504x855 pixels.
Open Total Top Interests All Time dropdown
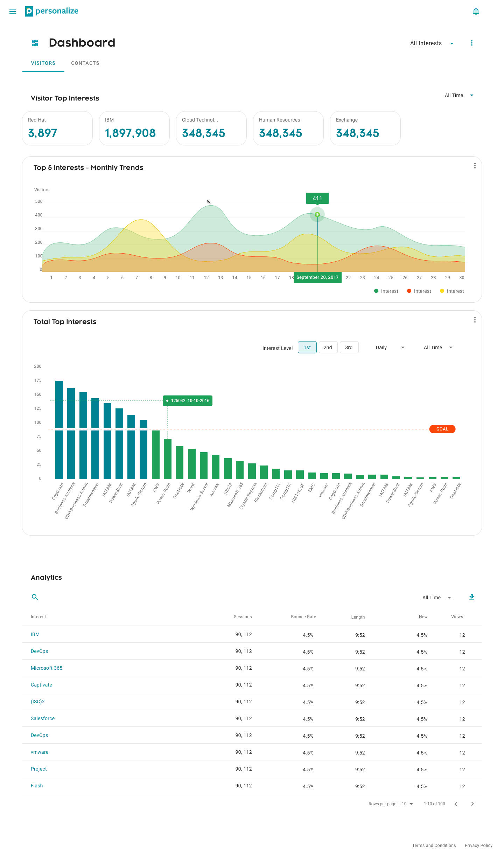click(x=438, y=347)
